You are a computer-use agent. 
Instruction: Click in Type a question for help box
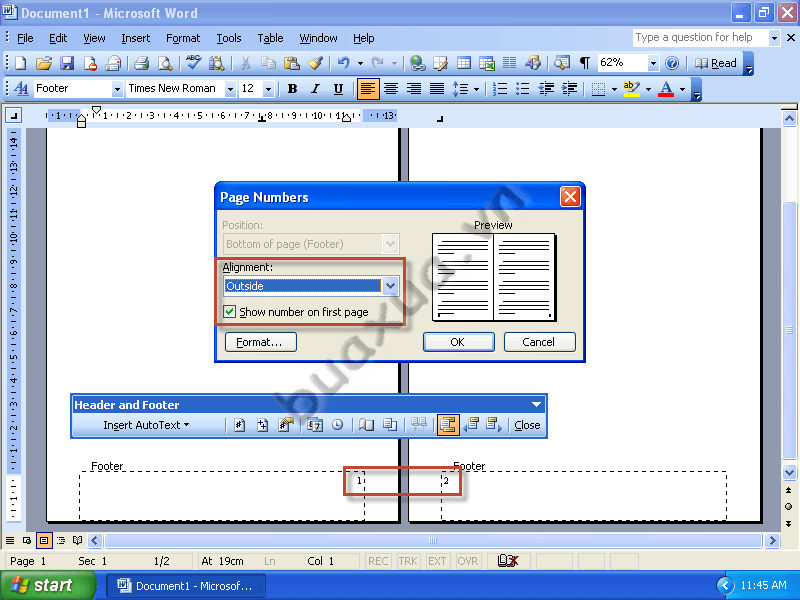[700, 37]
